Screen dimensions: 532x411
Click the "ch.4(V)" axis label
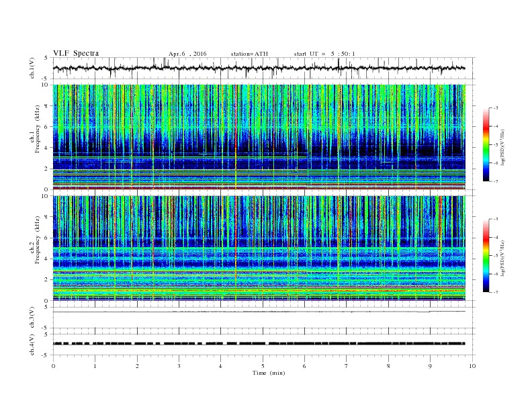click(32, 345)
